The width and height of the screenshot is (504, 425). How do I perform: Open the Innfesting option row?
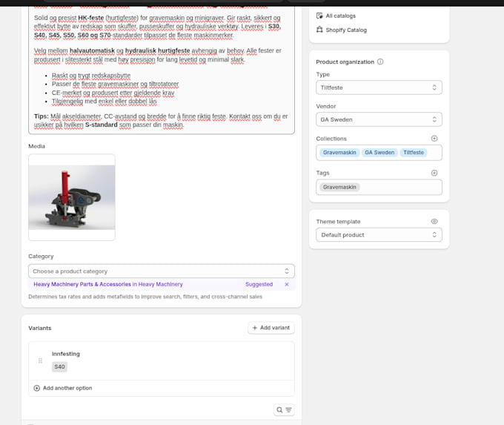coord(162,361)
